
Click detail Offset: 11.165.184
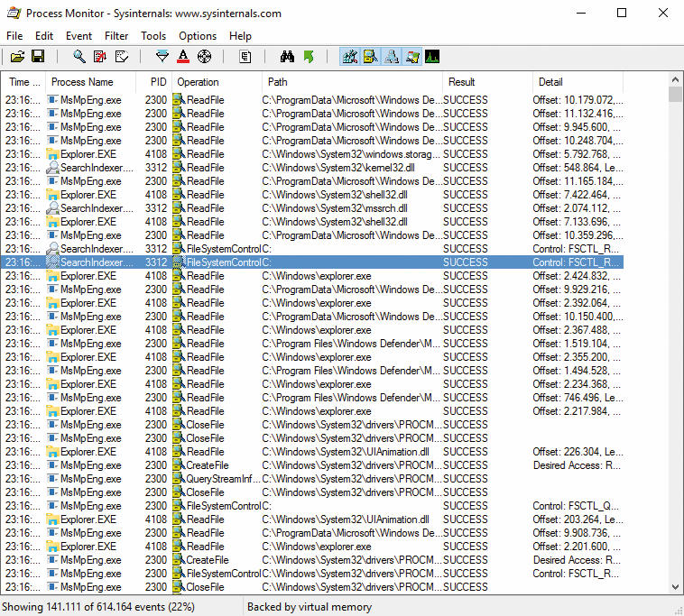(x=578, y=181)
